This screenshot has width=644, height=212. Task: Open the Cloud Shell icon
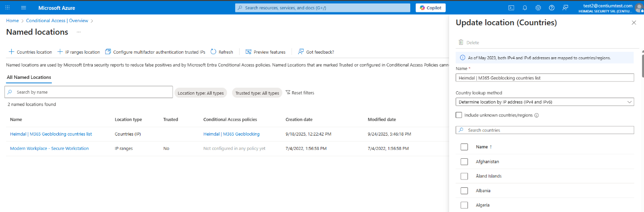point(511,8)
